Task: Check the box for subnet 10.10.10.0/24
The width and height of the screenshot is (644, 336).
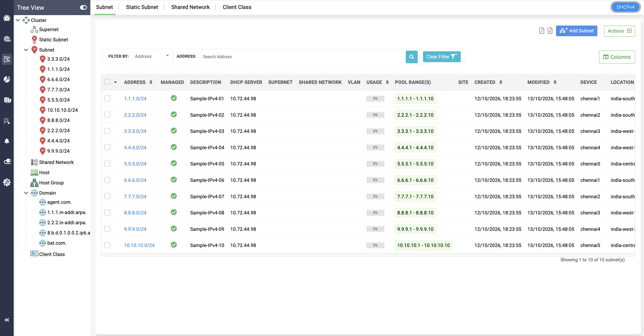Action: tap(107, 245)
